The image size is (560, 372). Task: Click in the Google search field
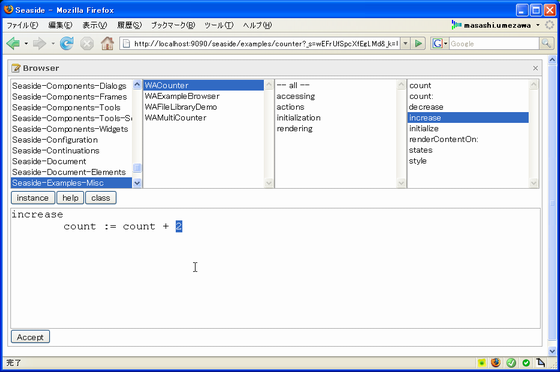(494, 44)
